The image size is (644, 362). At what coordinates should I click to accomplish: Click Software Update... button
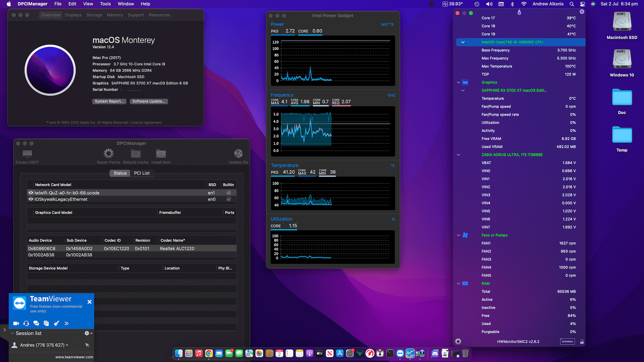click(149, 101)
